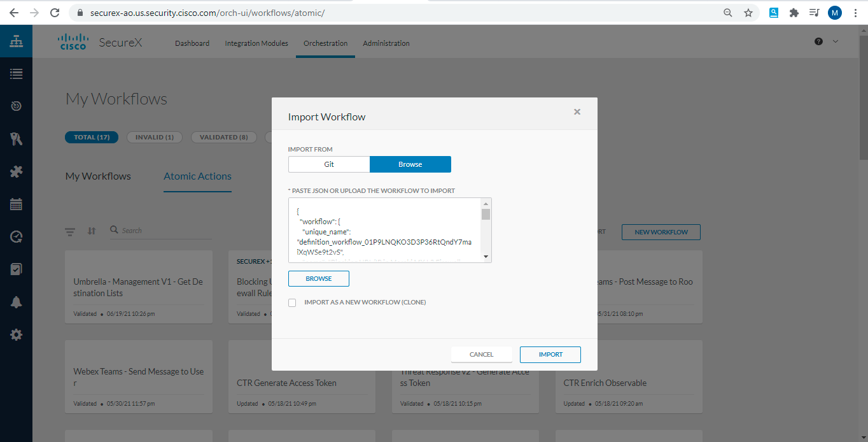
Task: Open CTR Enrich Observable card
Action: pos(629,376)
